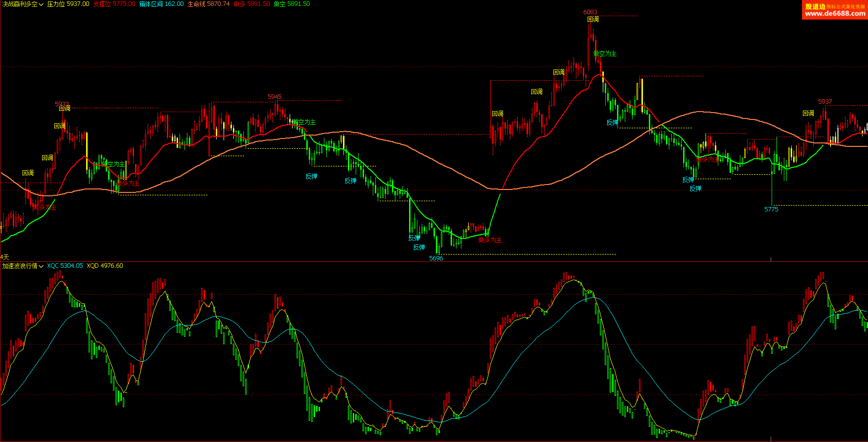Click the green 做空 5891.50 value
The image size is (868, 442).
coord(292,4)
